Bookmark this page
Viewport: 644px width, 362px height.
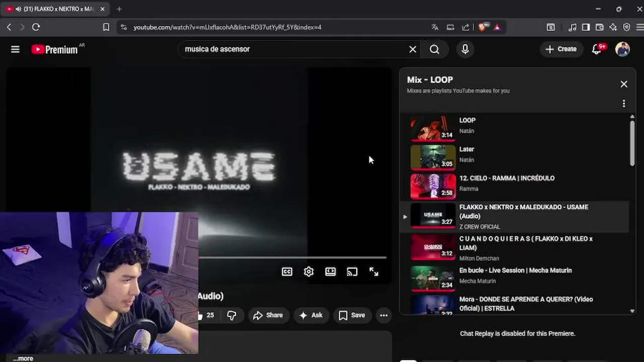pos(106,27)
